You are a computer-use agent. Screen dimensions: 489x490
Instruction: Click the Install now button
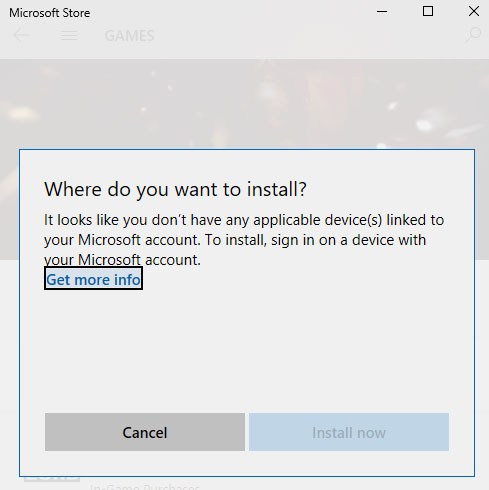tap(349, 432)
